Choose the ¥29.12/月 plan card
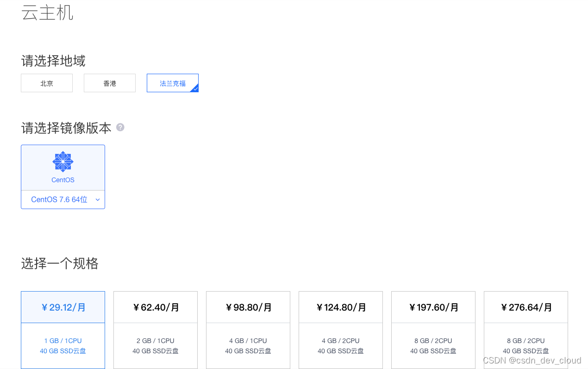The width and height of the screenshot is (588, 369). pyautogui.click(x=63, y=330)
